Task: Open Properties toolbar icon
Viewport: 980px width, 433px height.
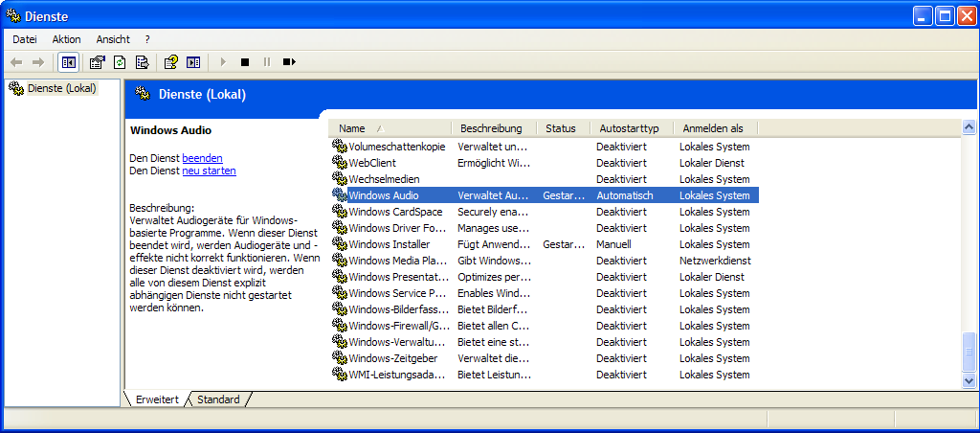Action: 98,62
